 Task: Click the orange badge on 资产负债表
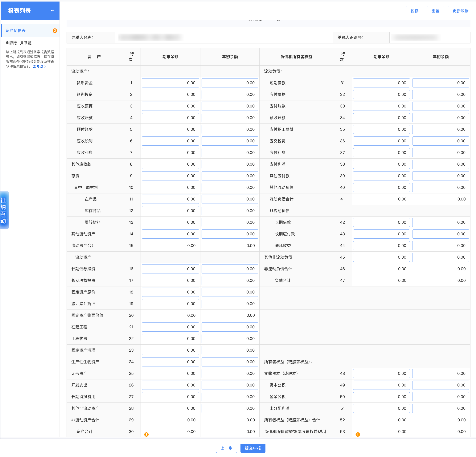click(x=55, y=30)
